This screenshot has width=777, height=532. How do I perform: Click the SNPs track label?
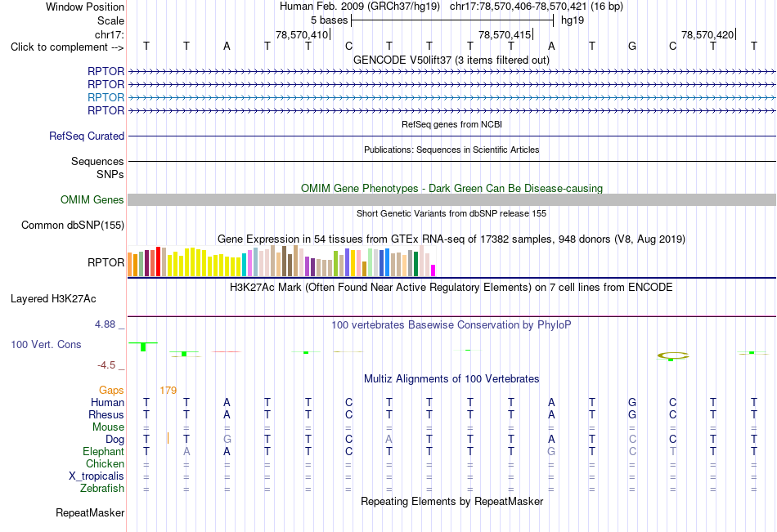click(110, 174)
